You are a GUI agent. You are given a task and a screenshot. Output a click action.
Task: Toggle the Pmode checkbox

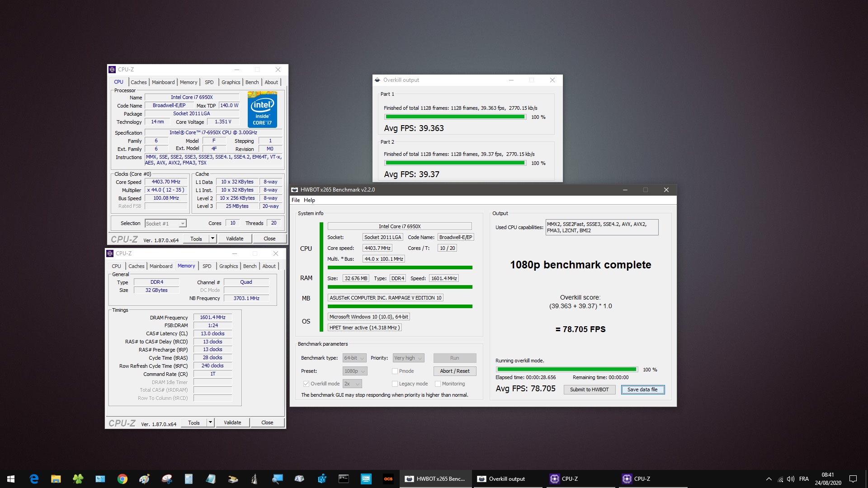[x=395, y=371]
